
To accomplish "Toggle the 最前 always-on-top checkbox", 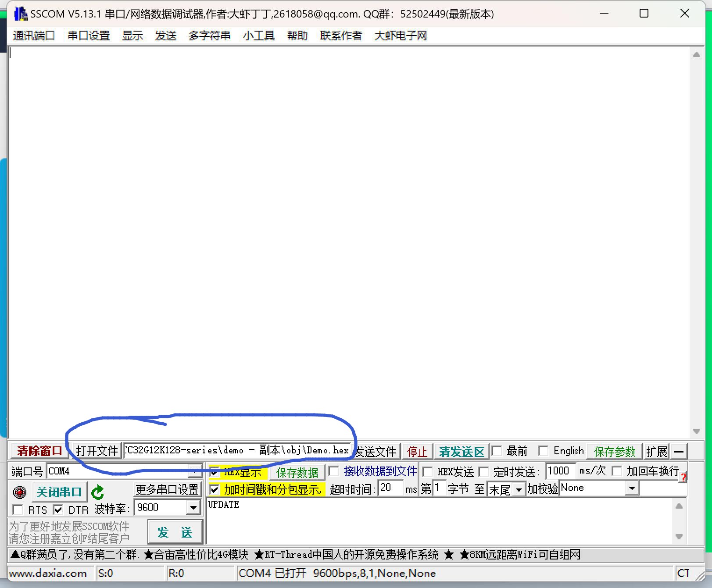I will pos(497,451).
